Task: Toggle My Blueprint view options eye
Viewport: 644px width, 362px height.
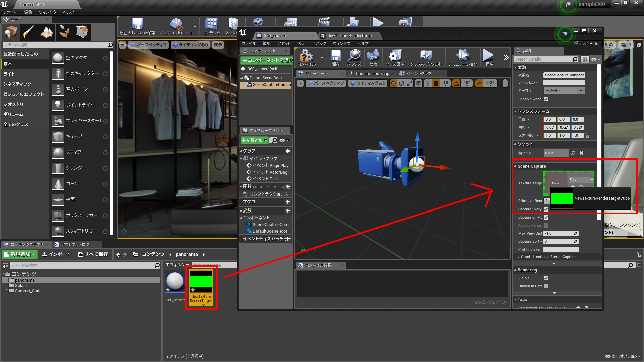Action: 284,140
